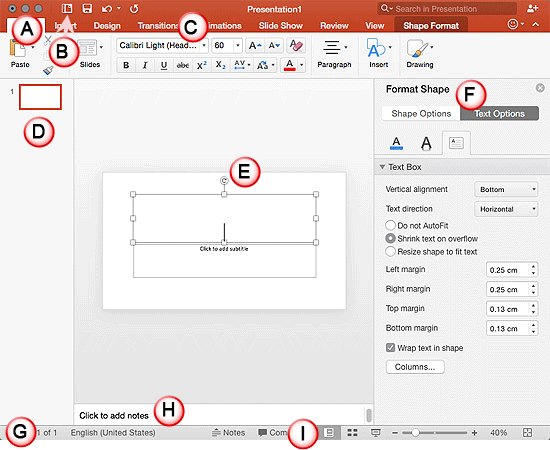Open the Drawing button

[x=420, y=54]
